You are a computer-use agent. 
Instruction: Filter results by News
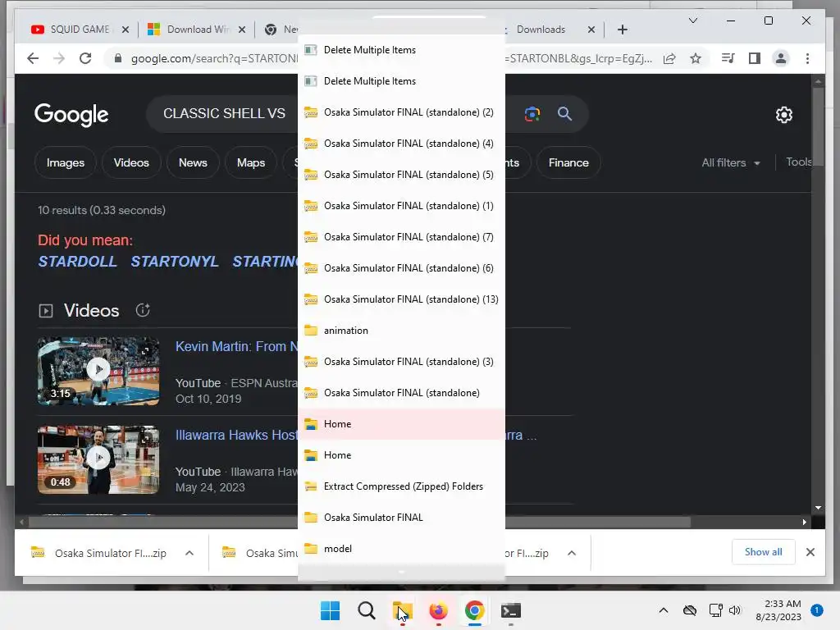(193, 163)
